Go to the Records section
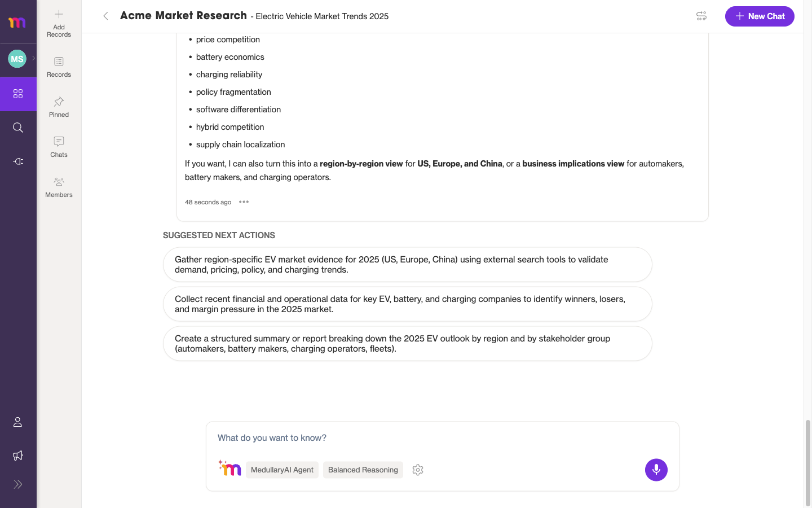The image size is (812, 508). (x=59, y=67)
